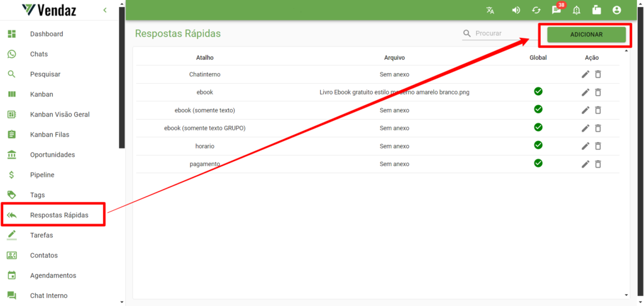Open the language translation menu
Screen dimensions: 644x306
point(490,10)
